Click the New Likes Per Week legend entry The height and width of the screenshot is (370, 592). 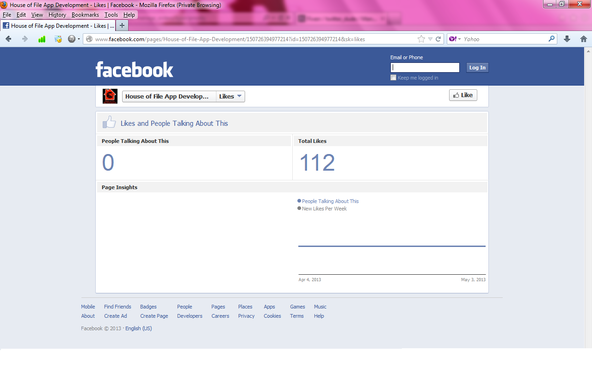click(x=322, y=208)
